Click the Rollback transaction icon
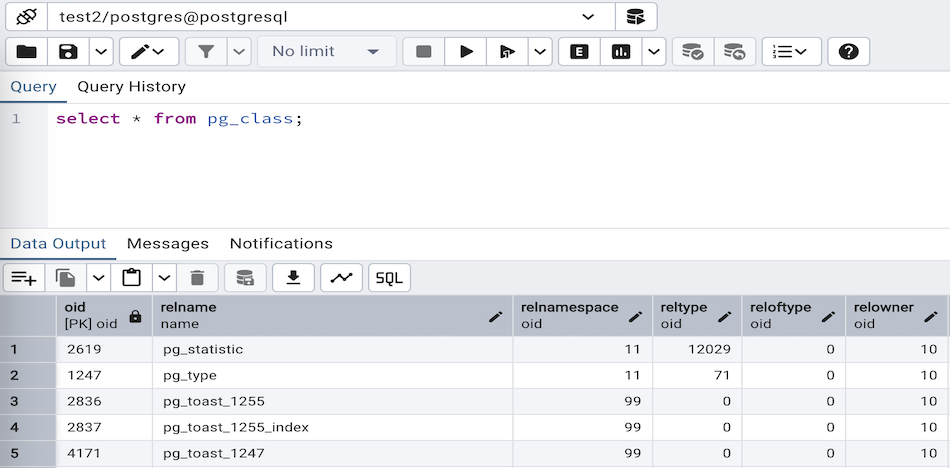Viewport: 950px width, 468px height. [734, 52]
